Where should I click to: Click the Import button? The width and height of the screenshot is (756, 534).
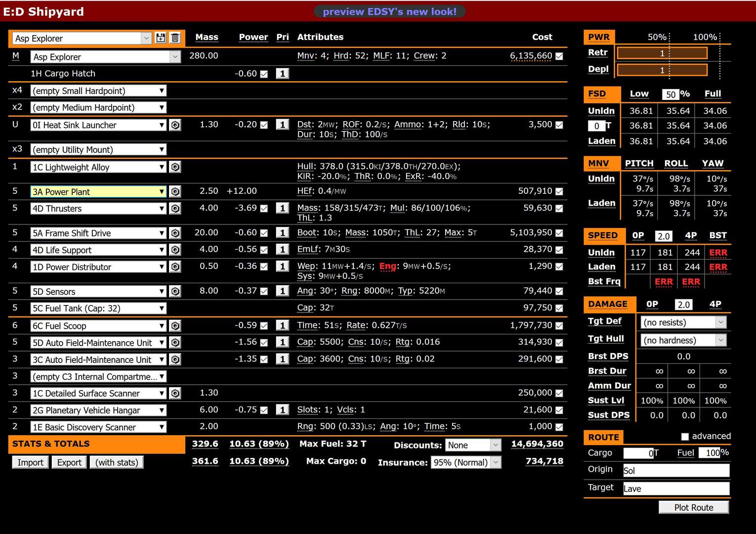point(30,462)
